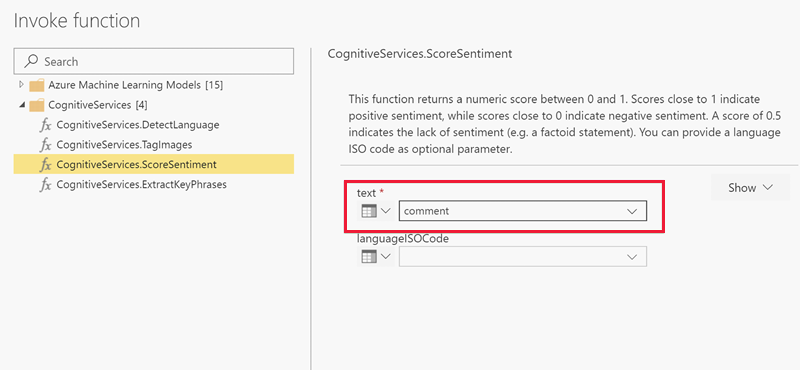Viewport: 800px width, 370px height.
Task: Click fx icon beside TagImages
Action: (46, 145)
